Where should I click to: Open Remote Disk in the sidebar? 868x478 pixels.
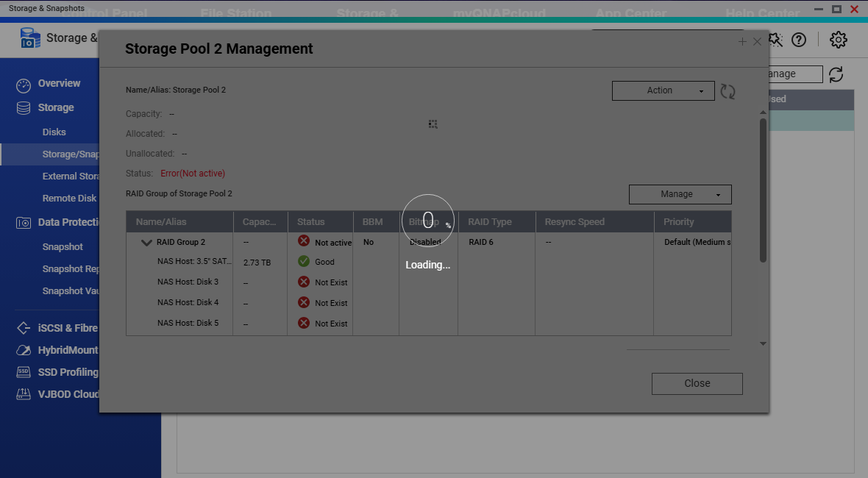[69, 199]
